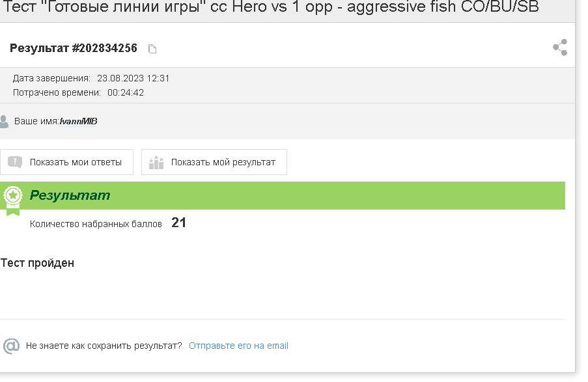Image resolution: width=588 pixels, height=382 pixels.
Task: Copy the result number with the copy icon
Action: point(152,49)
